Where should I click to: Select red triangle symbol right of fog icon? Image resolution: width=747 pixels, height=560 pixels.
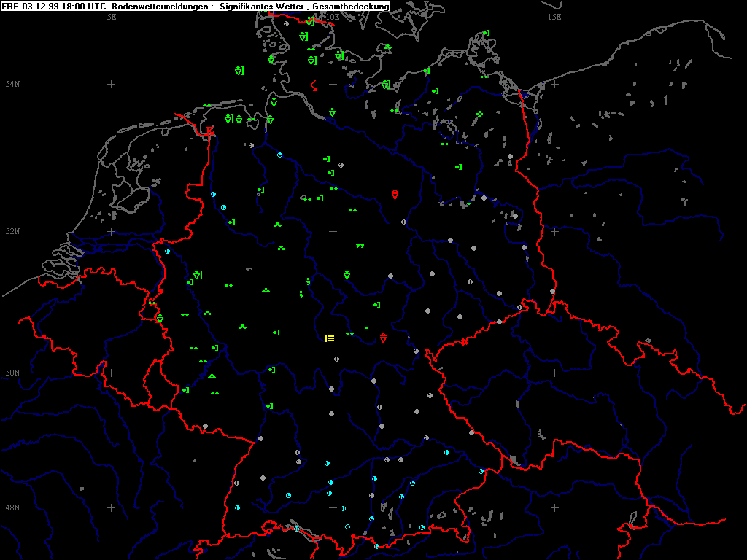pyautogui.click(x=384, y=338)
